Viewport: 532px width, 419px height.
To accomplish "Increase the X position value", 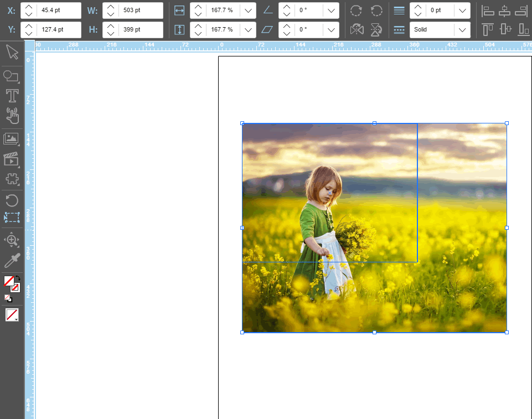I will 29,7.
